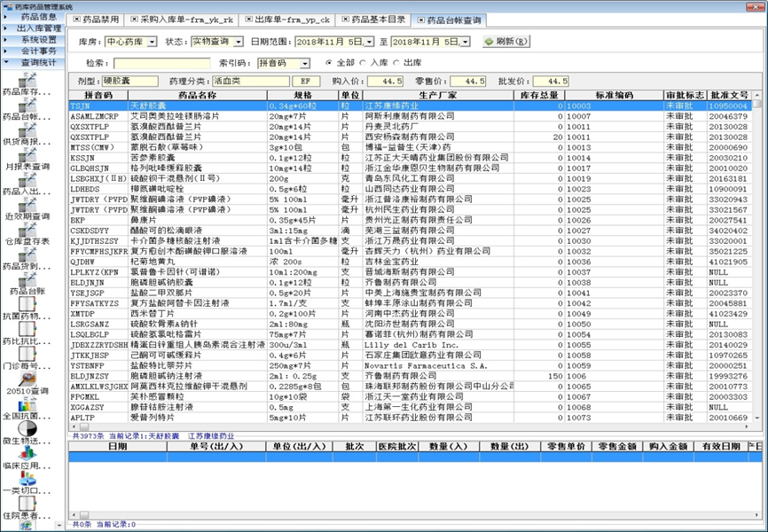Close the 药品禁用 tab via its X icon

76,20
